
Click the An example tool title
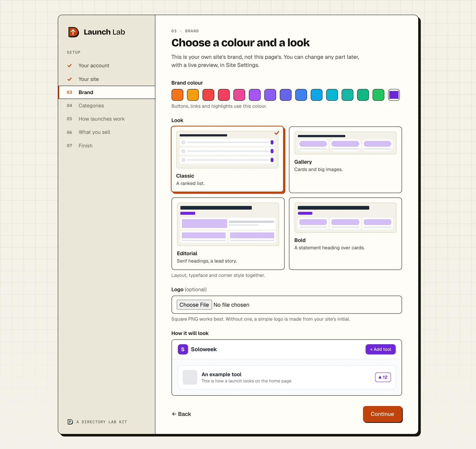pos(221,374)
